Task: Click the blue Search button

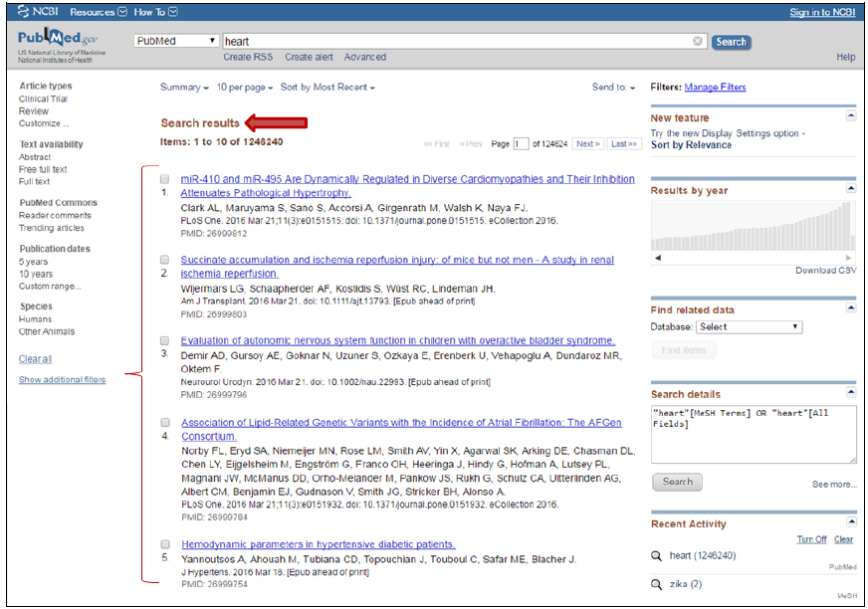Action: click(731, 42)
